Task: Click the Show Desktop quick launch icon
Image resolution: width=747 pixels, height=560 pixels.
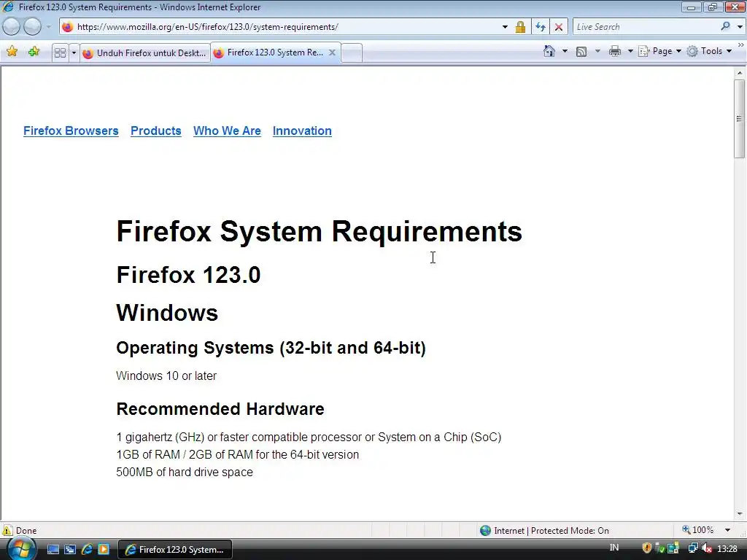Action: [x=53, y=550]
